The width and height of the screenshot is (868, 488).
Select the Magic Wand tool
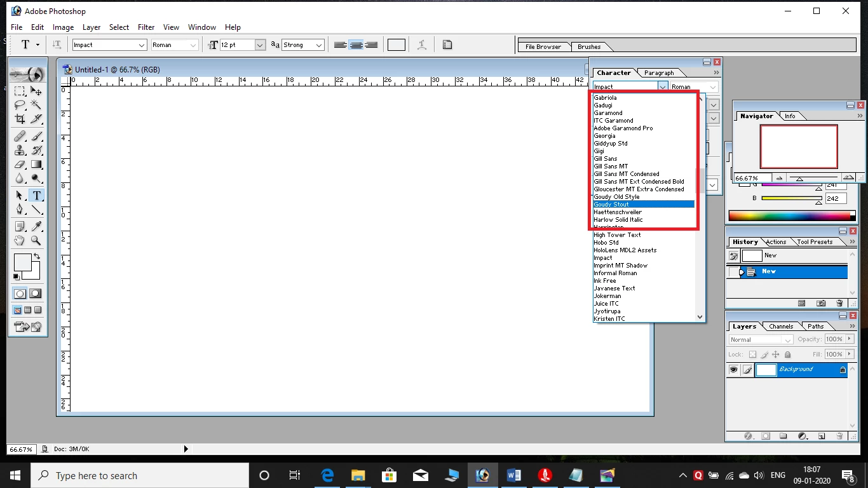point(36,105)
